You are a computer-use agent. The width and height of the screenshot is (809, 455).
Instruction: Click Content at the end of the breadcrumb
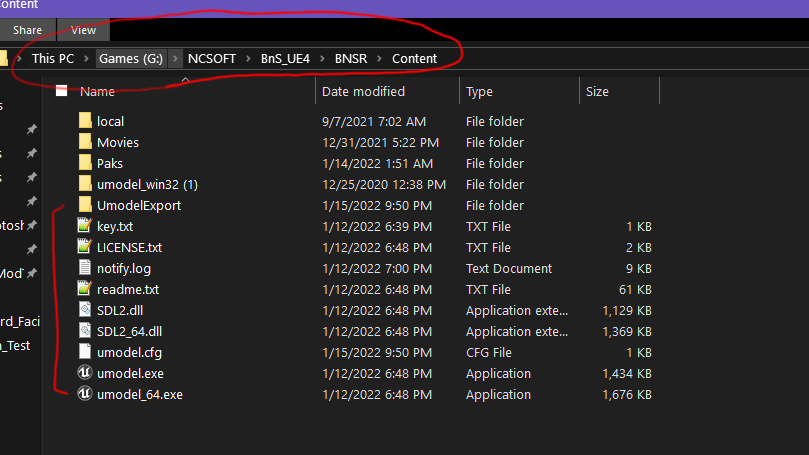414,58
